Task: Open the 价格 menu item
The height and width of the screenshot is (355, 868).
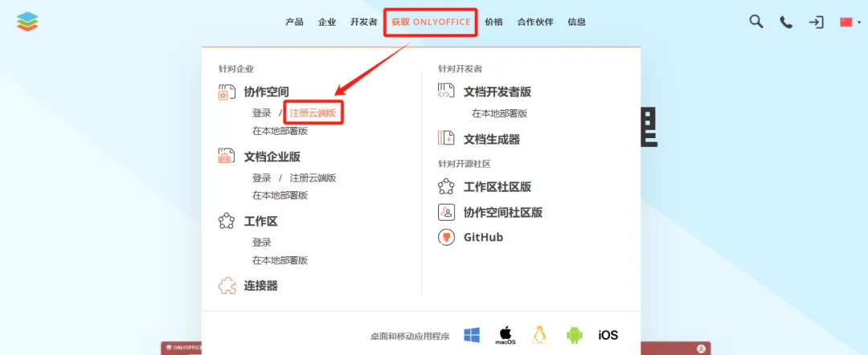Action: coord(493,22)
